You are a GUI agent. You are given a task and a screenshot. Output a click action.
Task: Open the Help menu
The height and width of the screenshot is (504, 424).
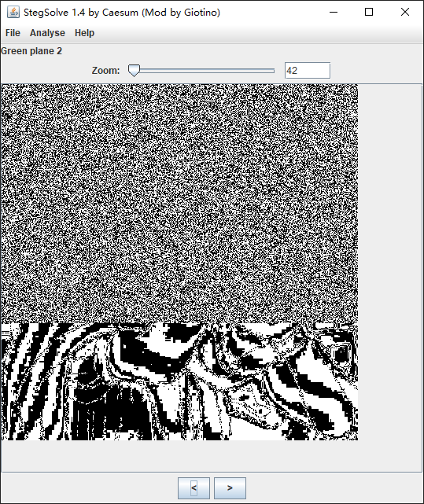(x=85, y=33)
